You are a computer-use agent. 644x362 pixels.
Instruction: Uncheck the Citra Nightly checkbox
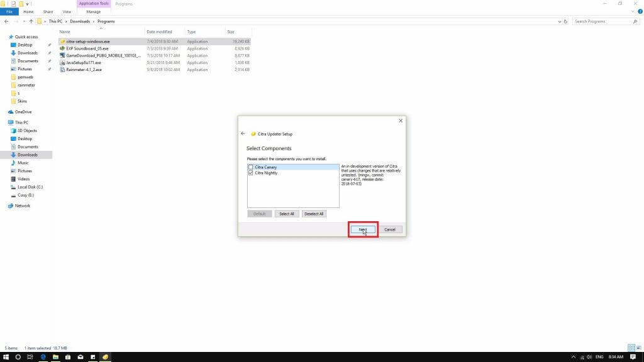(x=250, y=173)
